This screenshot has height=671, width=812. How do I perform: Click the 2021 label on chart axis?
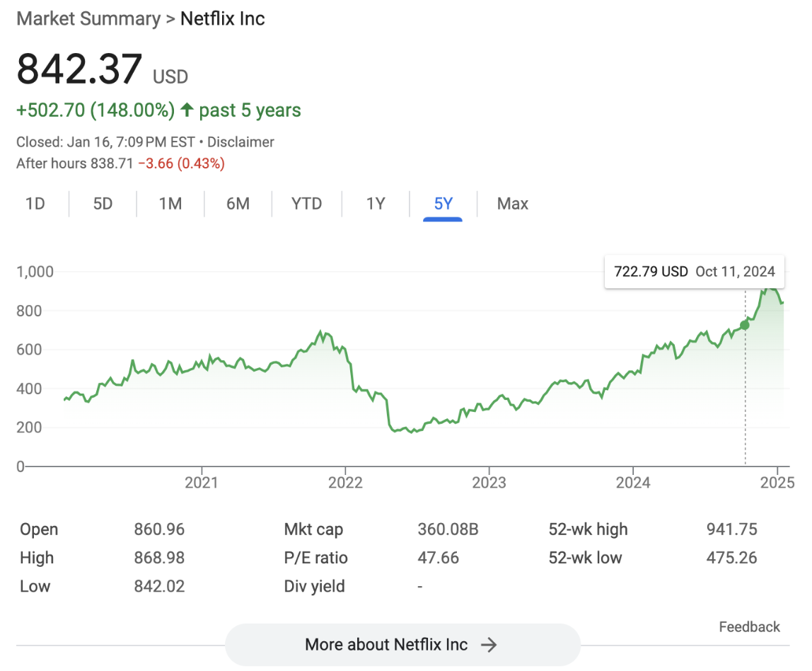tap(202, 483)
